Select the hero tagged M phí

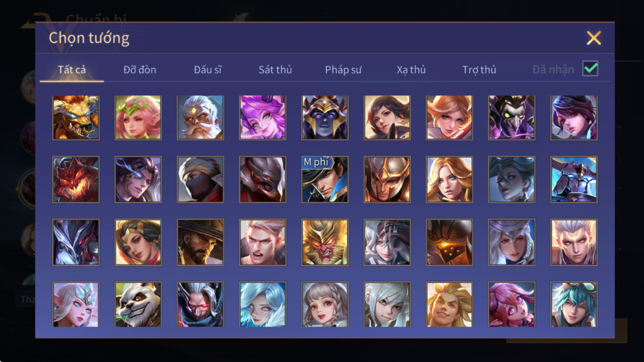point(325,180)
